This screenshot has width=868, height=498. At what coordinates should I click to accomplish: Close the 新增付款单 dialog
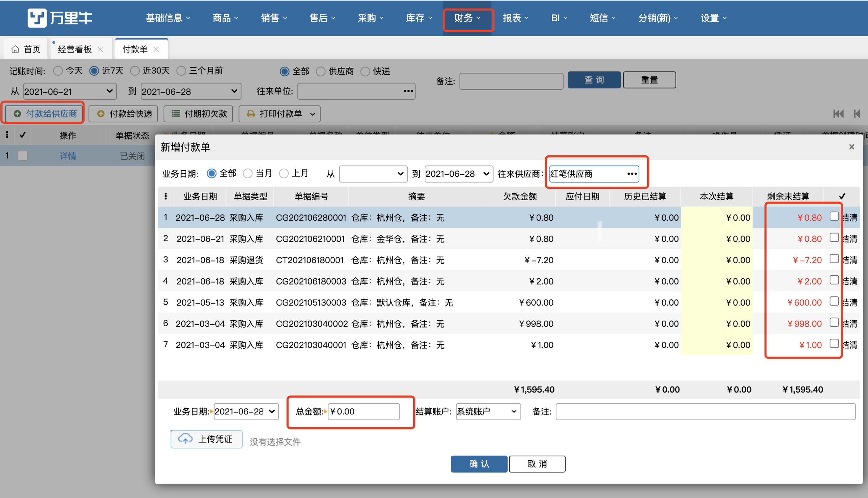click(851, 147)
